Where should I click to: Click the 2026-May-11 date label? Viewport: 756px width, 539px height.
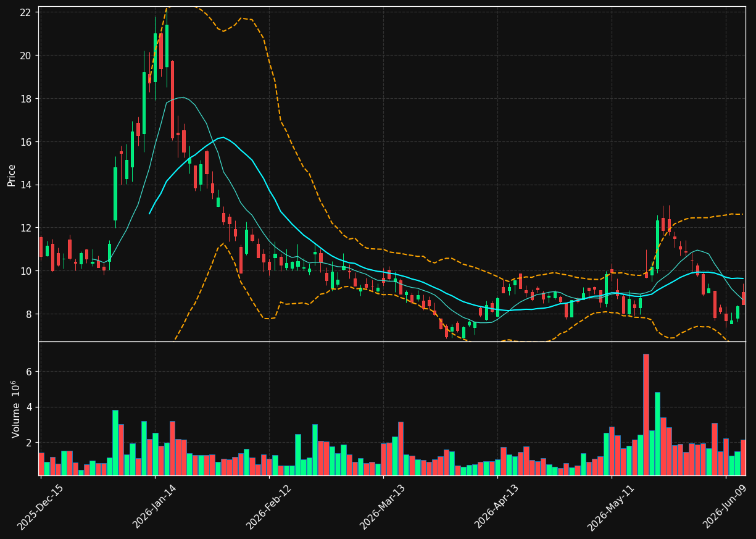[x=611, y=507]
